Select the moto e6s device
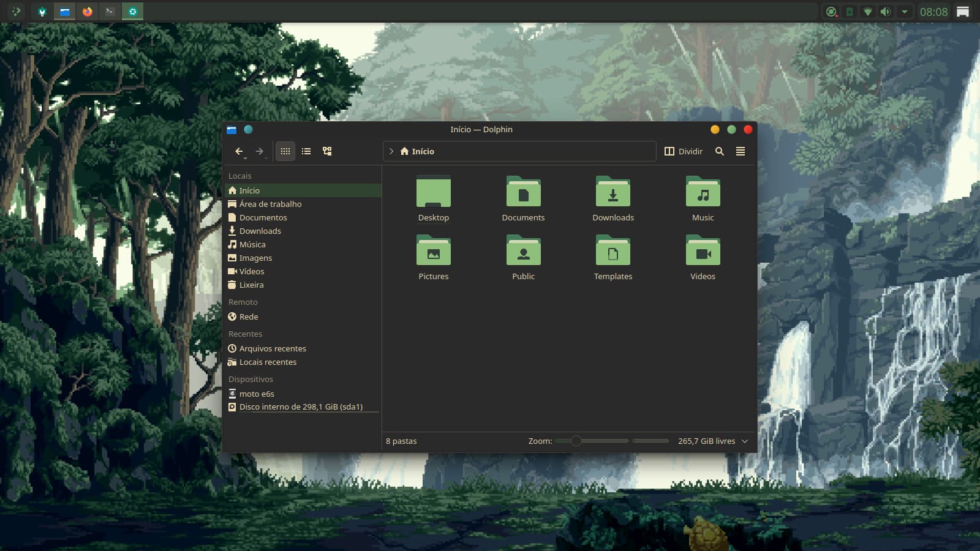Screen dimensions: 980x551 tap(256, 394)
